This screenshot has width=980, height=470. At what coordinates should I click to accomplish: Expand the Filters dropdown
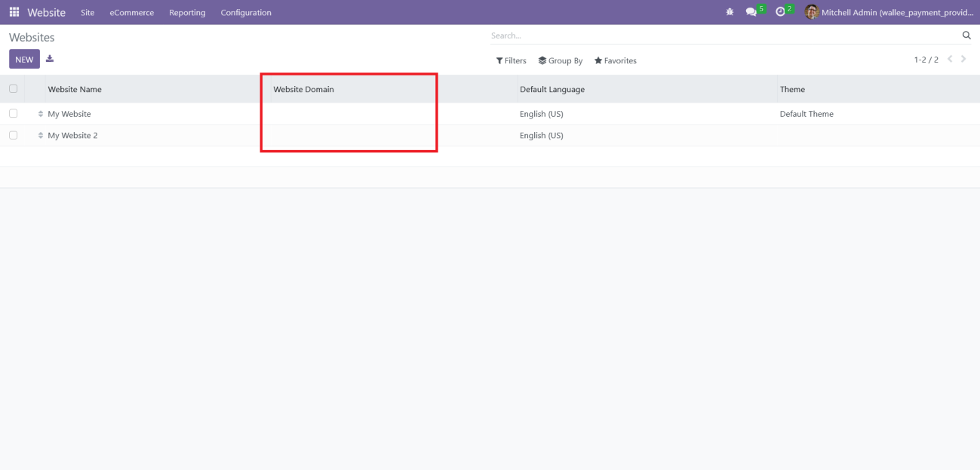pos(511,61)
